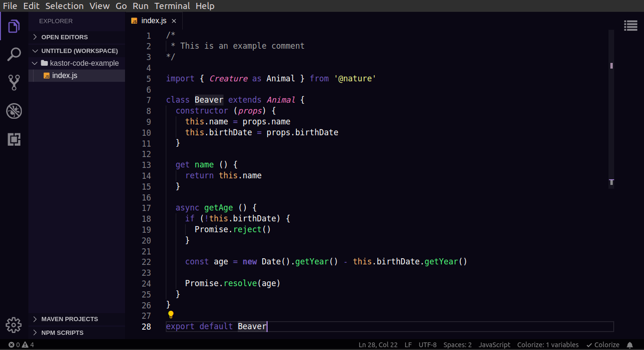Open the notifications bell
The height and width of the screenshot is (350, 644).
(x=630, y=345)
